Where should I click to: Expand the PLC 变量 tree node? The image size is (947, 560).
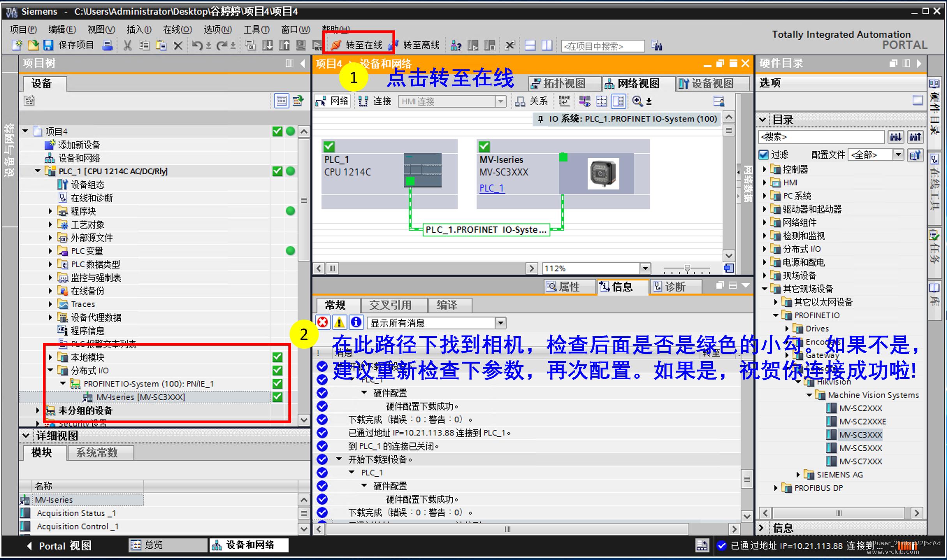50,251
